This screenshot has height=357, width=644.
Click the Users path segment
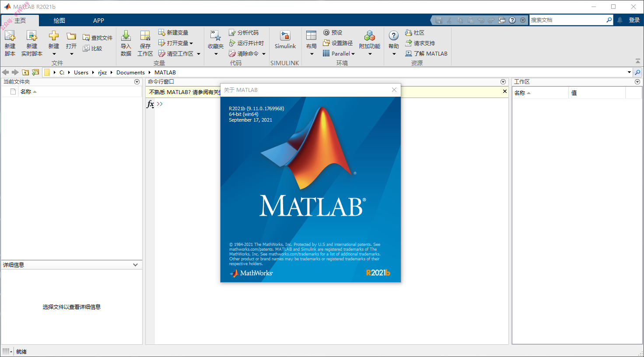[x=81, y=73]
